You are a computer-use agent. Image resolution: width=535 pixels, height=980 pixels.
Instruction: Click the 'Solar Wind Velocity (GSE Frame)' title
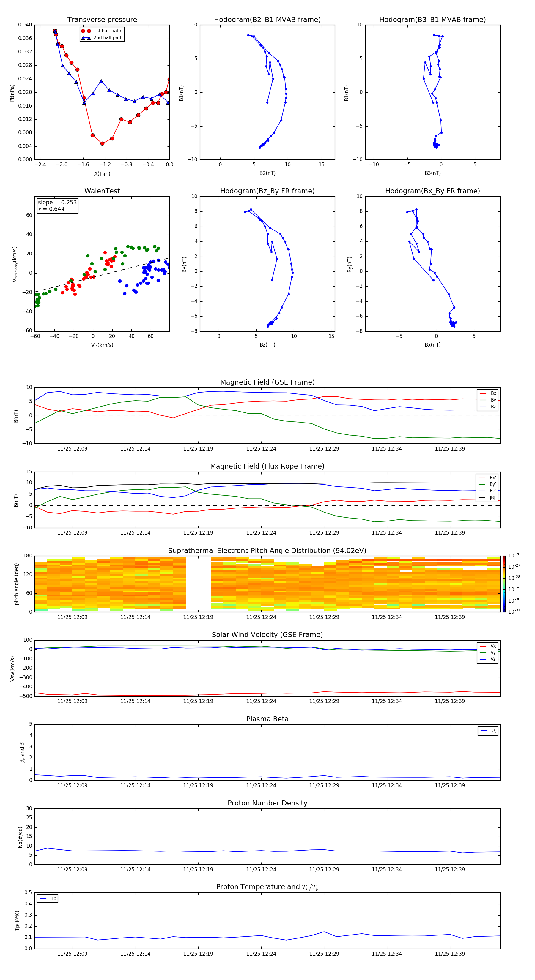click(x=267, y=635)
